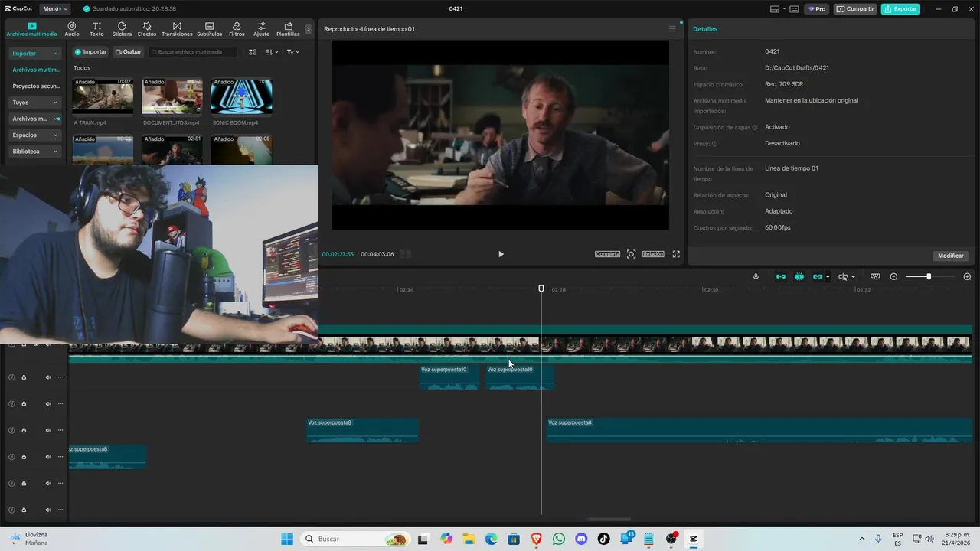Lock the track containing Voz superpuesta10 clips
The image size is (980, 551).
[24, 377]
